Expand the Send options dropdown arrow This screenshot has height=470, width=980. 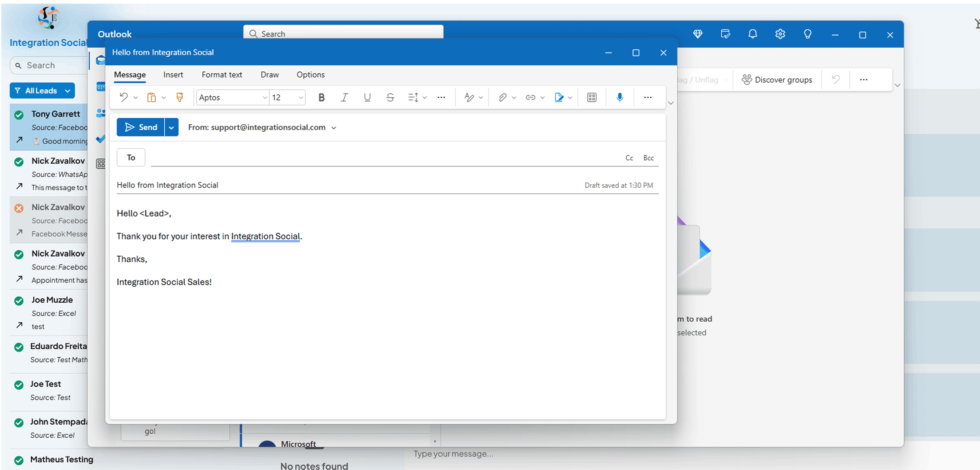[x=171, y=128]
